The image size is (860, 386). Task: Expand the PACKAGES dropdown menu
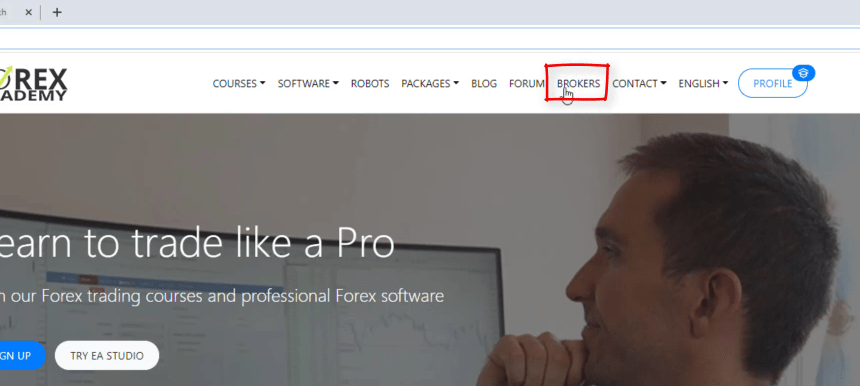(x=429, y=83)
